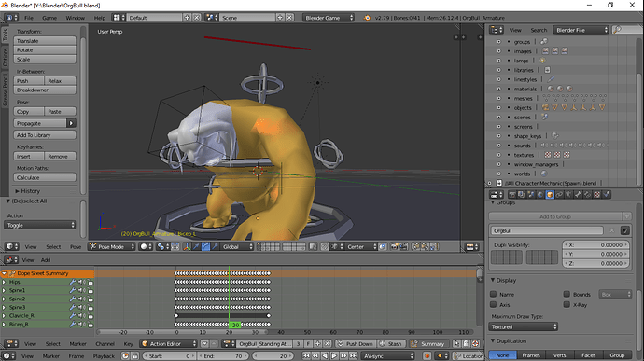Open the Scene properties tab
Viewport: 644px width, 361px height.
click(x=531, y=195)
